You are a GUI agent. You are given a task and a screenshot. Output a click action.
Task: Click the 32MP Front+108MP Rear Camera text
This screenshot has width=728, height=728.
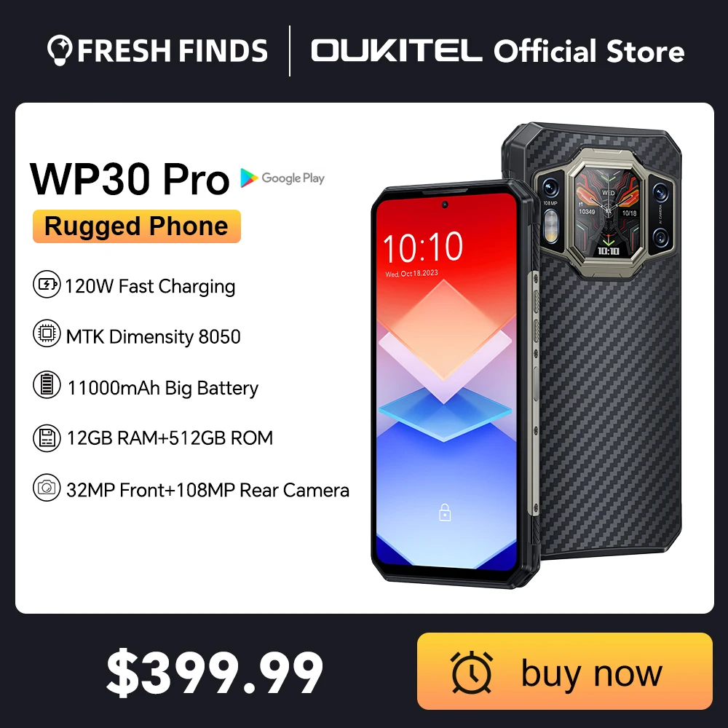pyautogui.click(x=207, y=490)
